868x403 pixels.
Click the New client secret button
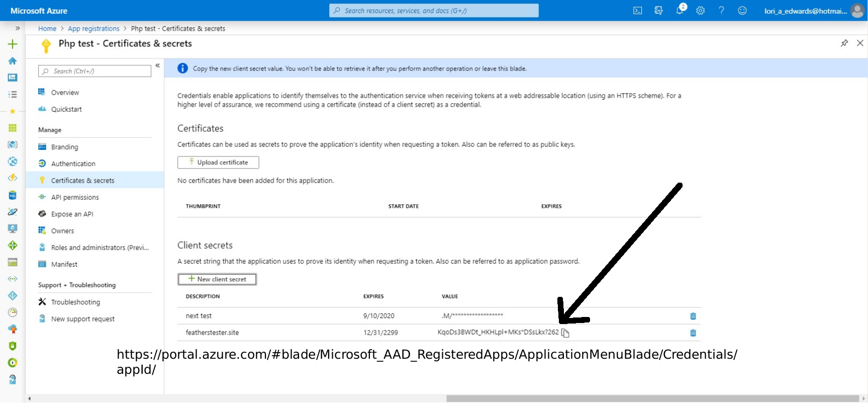(217, 279)
